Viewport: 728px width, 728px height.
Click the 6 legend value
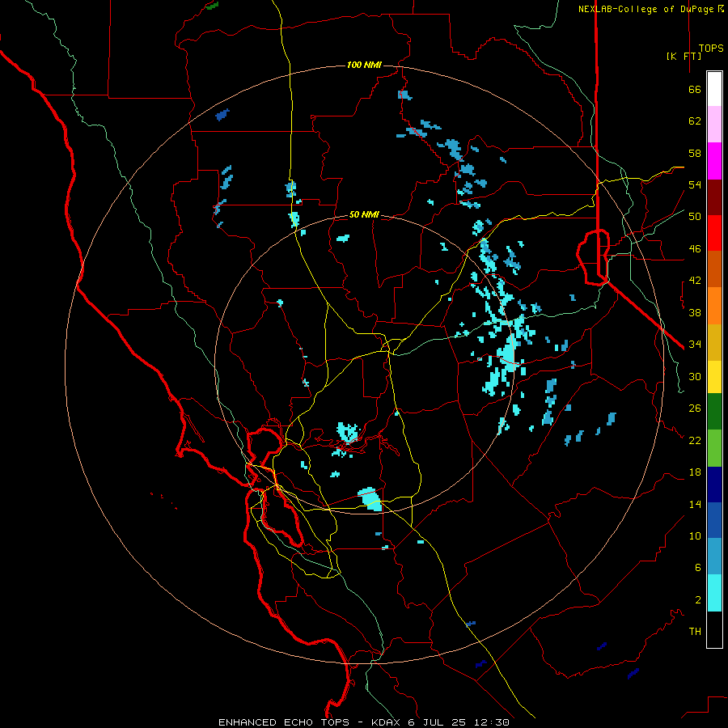point(698,568)
